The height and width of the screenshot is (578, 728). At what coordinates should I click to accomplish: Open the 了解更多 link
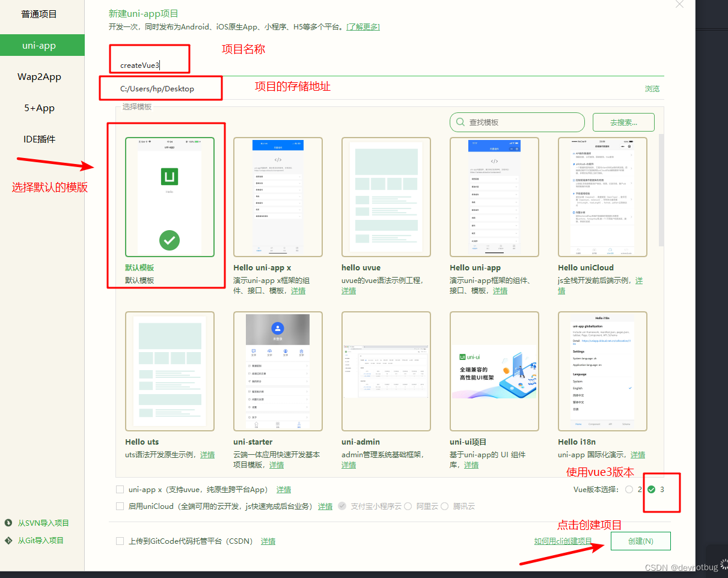363,26
